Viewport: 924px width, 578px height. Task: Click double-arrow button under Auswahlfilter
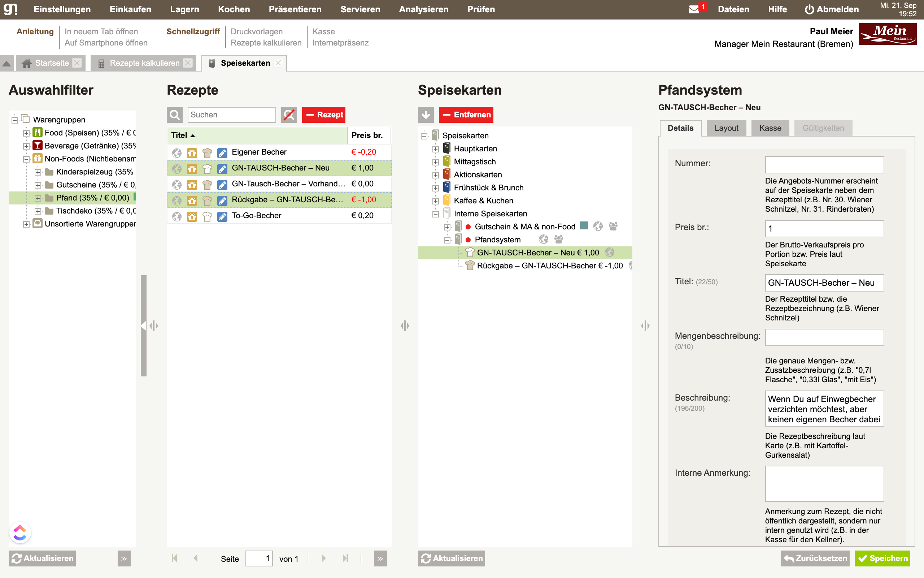click(x=124, y=558)
